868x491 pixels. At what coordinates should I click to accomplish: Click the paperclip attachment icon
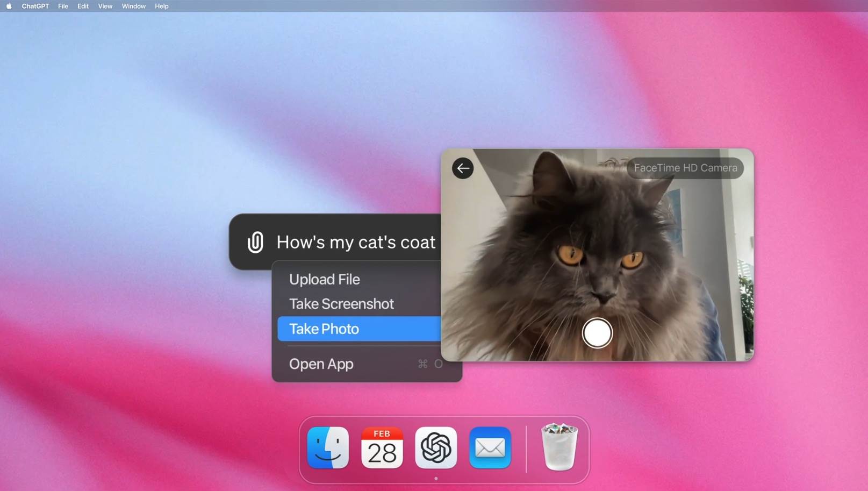point(255,242)
